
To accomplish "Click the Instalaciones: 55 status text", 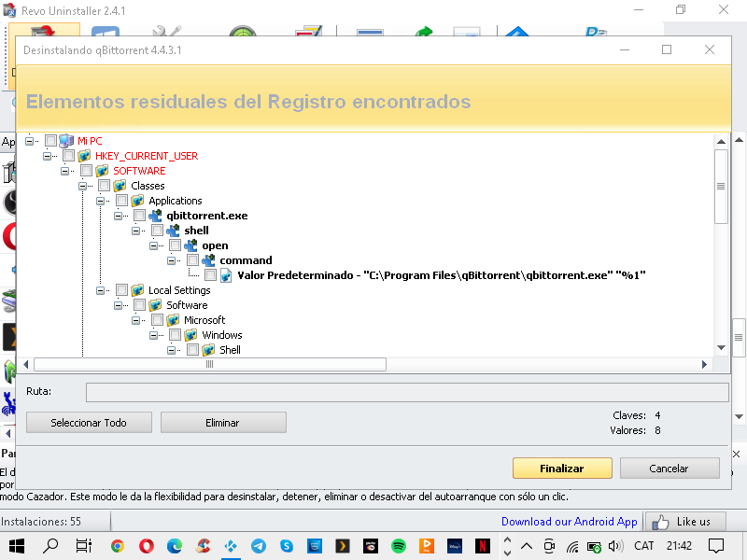I will 41,522.
